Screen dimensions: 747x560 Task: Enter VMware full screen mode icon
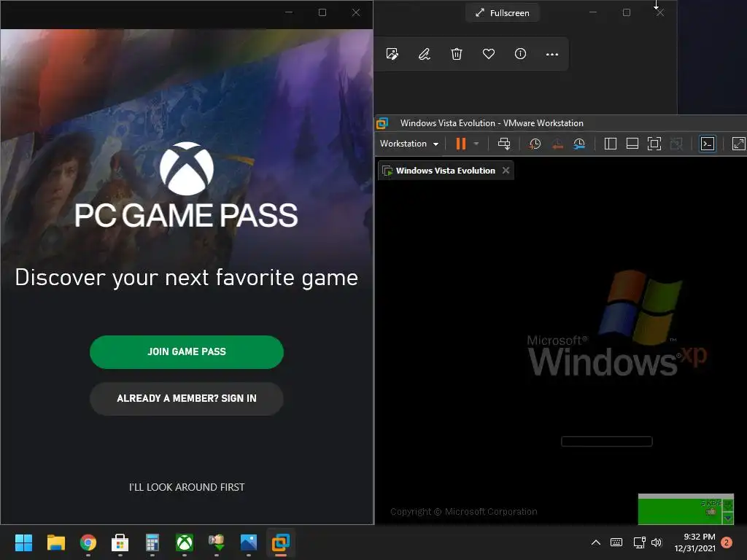pyautogui.click(x=654, y=144)
